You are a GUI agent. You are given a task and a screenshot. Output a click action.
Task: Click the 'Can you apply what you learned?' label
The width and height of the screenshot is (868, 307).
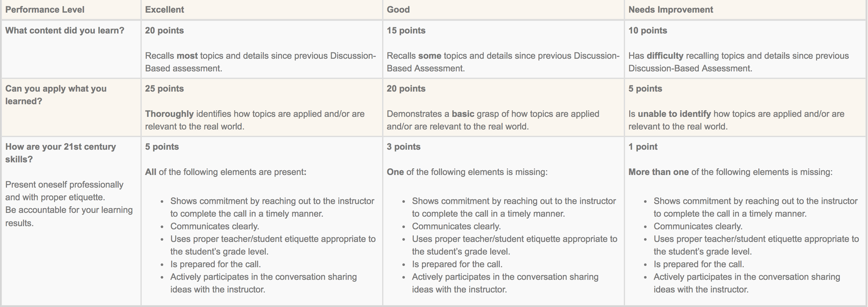(56, 95)
